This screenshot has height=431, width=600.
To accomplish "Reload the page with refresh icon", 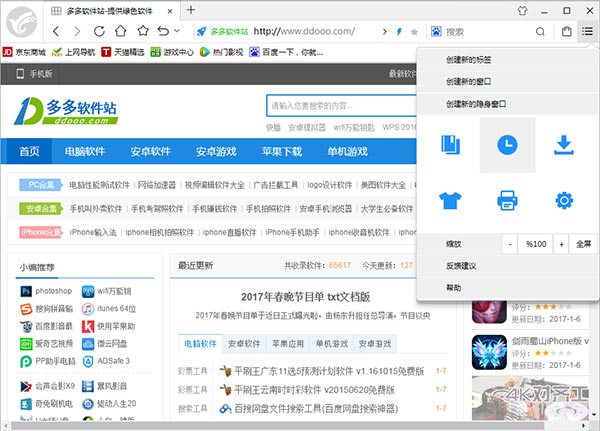I will tap(99, 31).
